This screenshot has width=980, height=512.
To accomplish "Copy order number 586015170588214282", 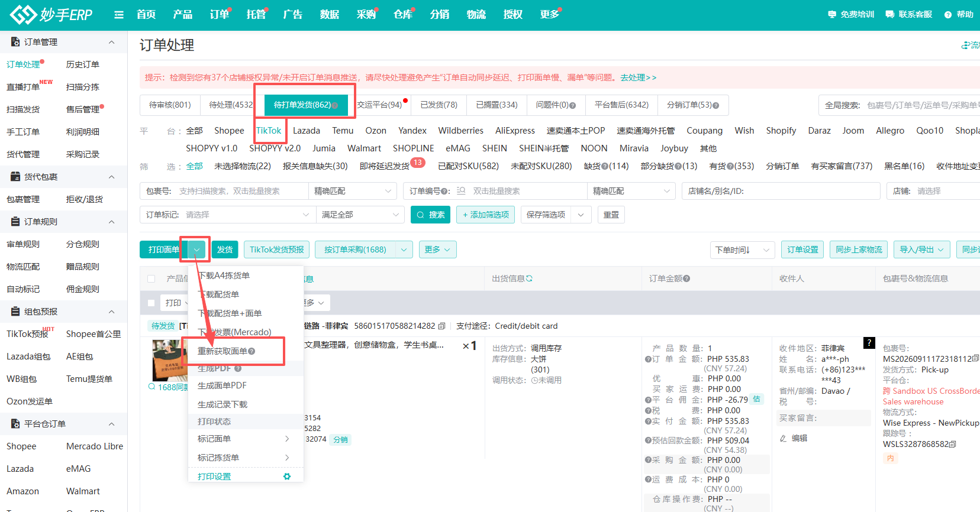I will (x=441, y=326).
